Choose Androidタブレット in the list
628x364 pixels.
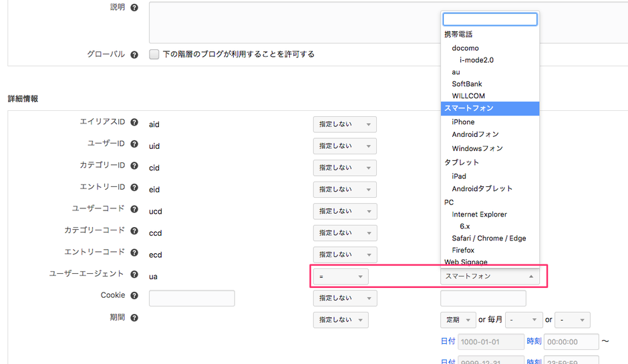point(482,188)
